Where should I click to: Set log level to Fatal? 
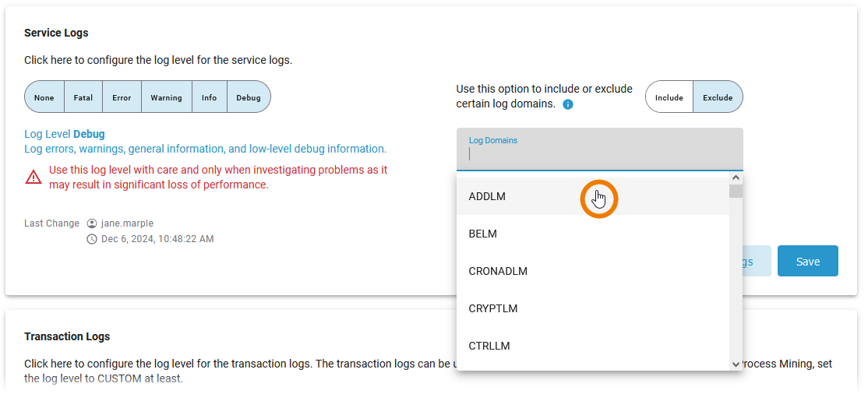(x=83, y=97)
